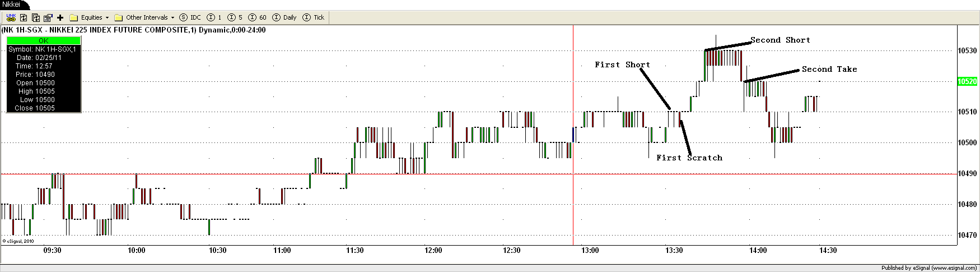Screen dimensions: 980x272
Task: Select the IDC symbol button
Action: click(x=190, y=17)
